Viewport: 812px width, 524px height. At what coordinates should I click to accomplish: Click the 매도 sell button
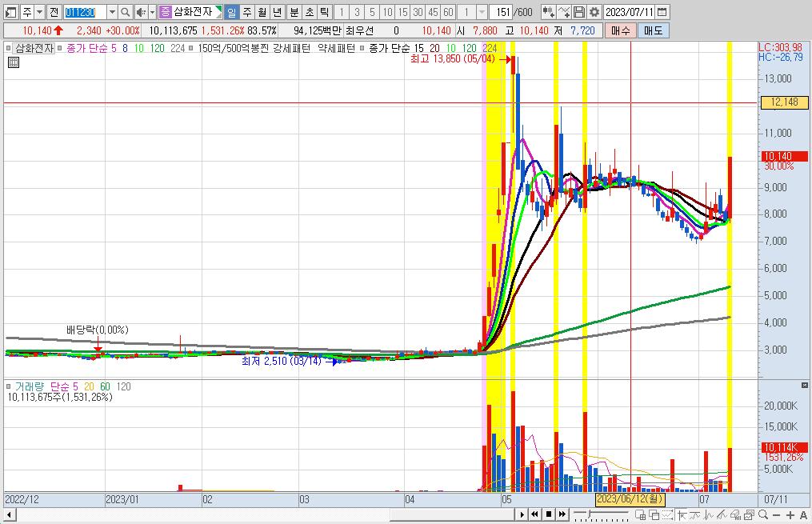click(x=654, y=30)
